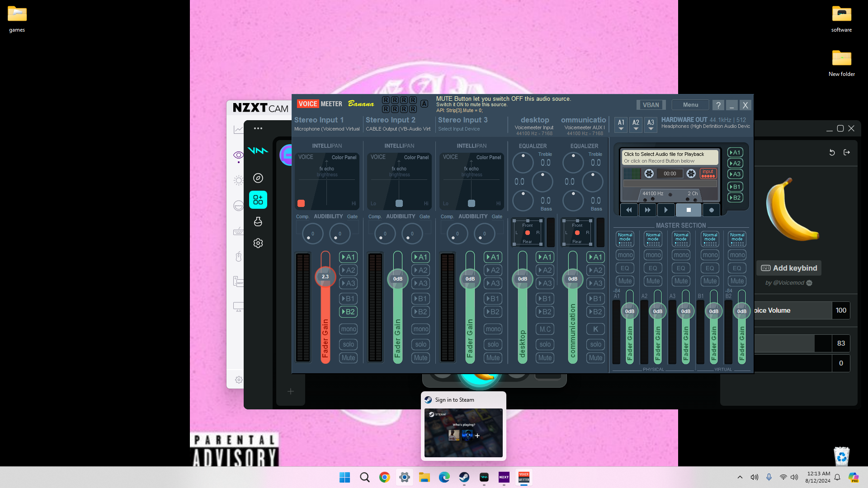Image resolution: width=868 pixels, height=488 pixels.
Task: Click the Add keybind button
Action: [789, 268]
